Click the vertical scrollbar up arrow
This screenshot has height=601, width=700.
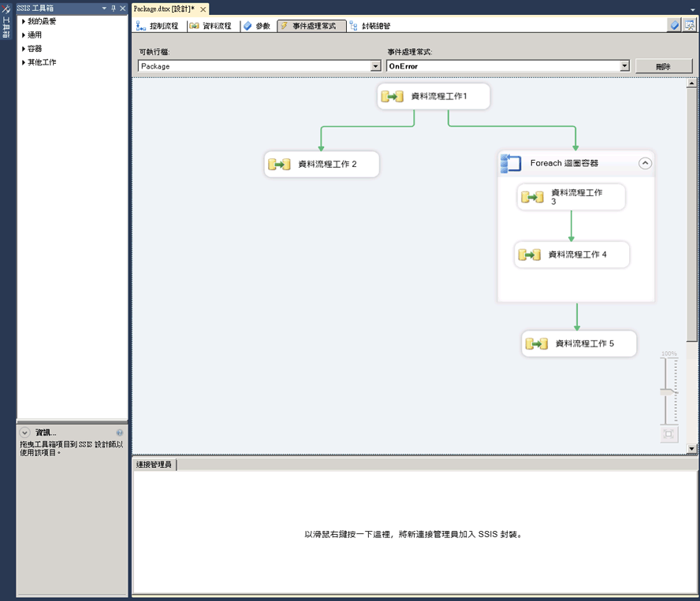(x=691, y=83)
